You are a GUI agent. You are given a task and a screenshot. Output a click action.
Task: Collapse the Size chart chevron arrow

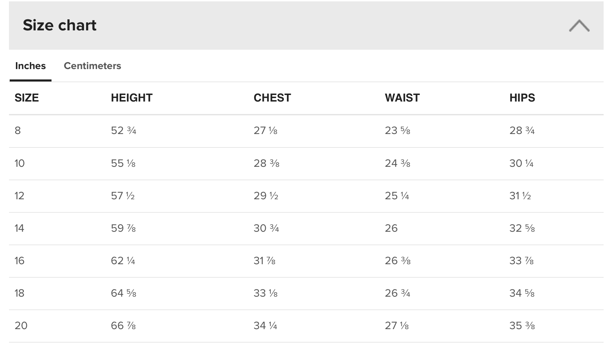click(x=579, y=26)
